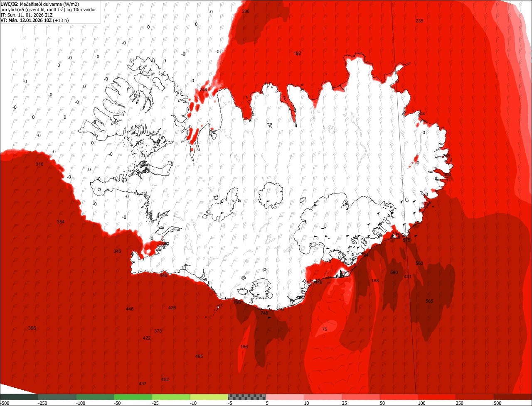Click the legend swatch between 100 and 250

(437, 397)
